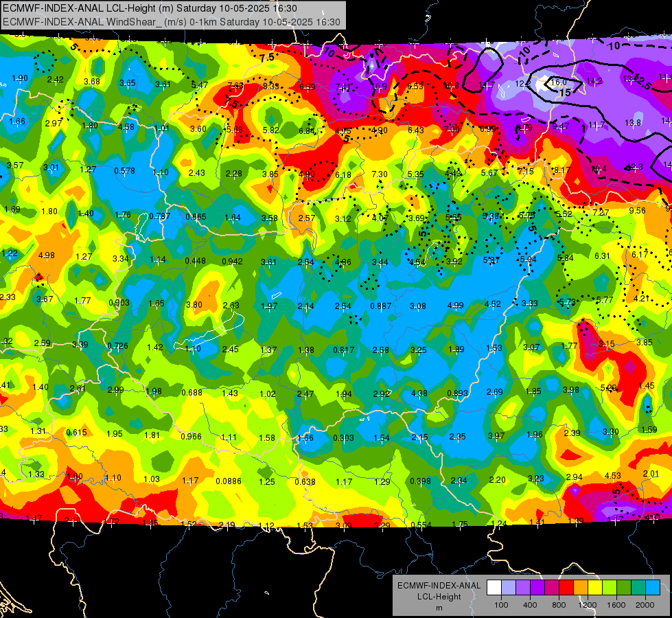This screenshot has height=618, width=672.
Task: Click the legend label 'LCL-Height'
Action: coord(439,597)
